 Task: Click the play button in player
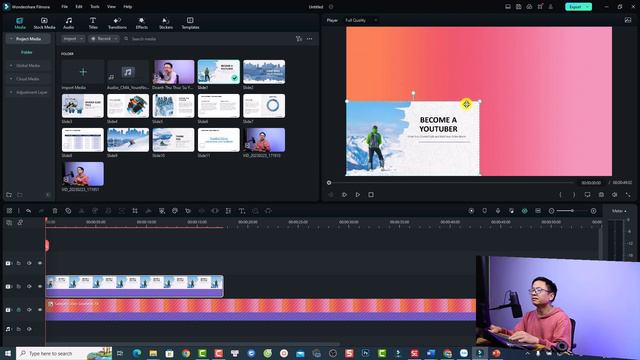coord(358,195)
